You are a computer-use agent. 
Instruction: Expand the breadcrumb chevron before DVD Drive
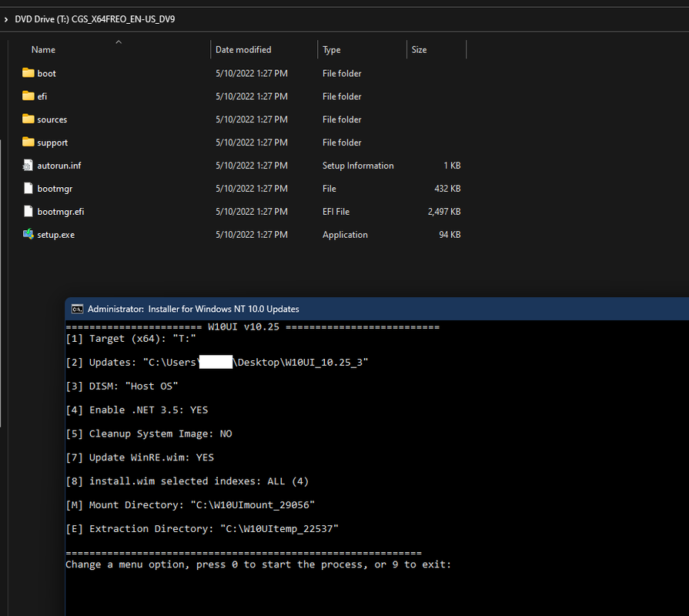tap(5, 19)
